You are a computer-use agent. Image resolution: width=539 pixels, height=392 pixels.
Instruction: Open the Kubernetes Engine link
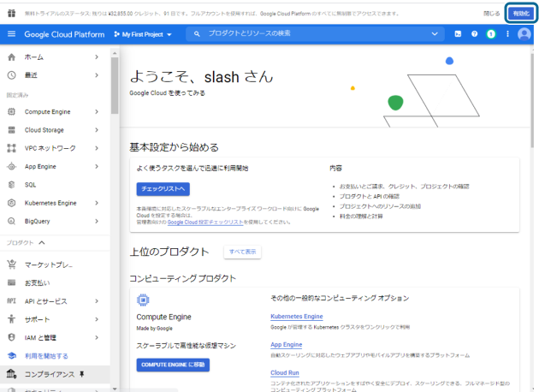296,316
